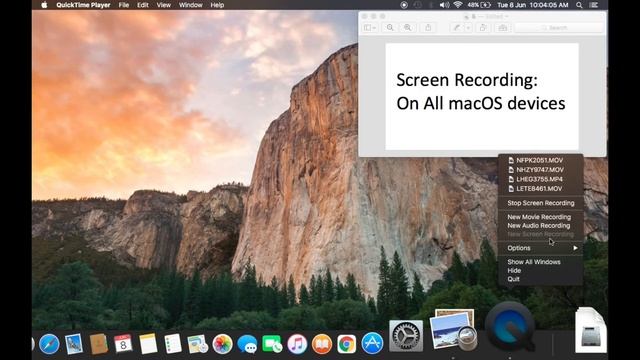
Task: Click the Rotate button in Preview toolbar
Action: [x=483, y=27]
